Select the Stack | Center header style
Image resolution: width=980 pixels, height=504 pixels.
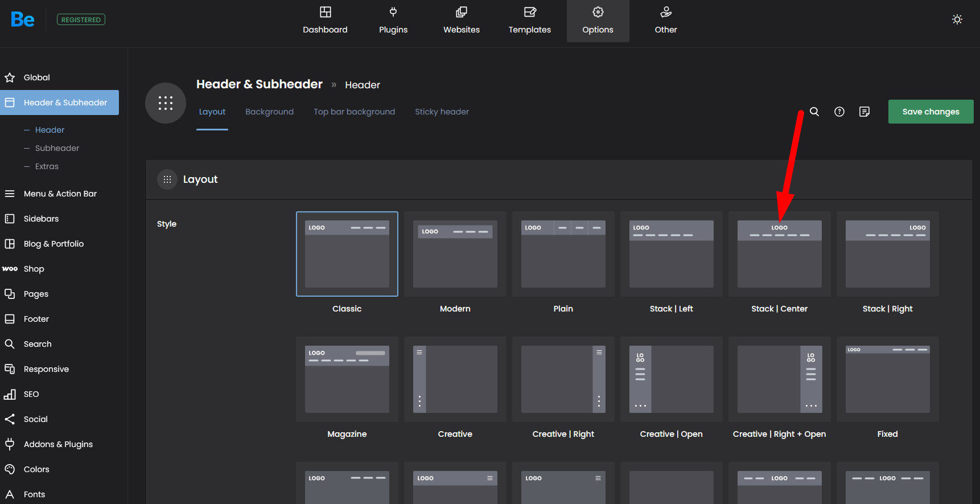[779, 254]
